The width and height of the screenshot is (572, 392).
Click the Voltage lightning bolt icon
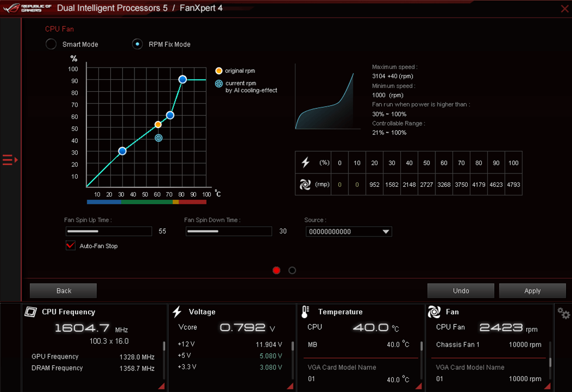tap(177, 312)
